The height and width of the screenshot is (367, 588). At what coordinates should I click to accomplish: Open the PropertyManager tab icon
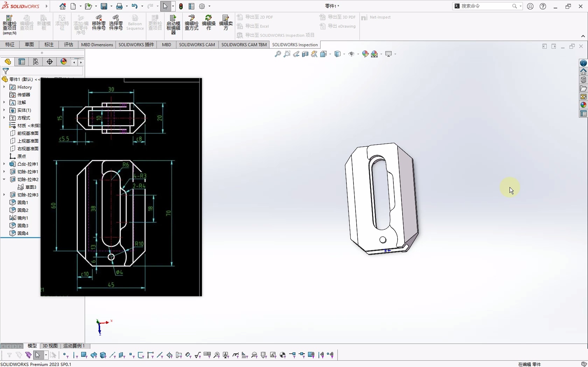coord(22,62)
